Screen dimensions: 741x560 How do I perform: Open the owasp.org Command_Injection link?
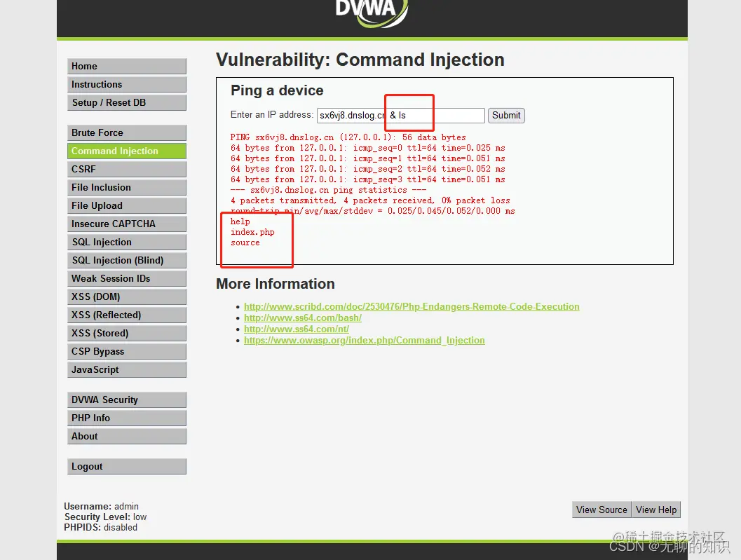click(x=365, y=340)
